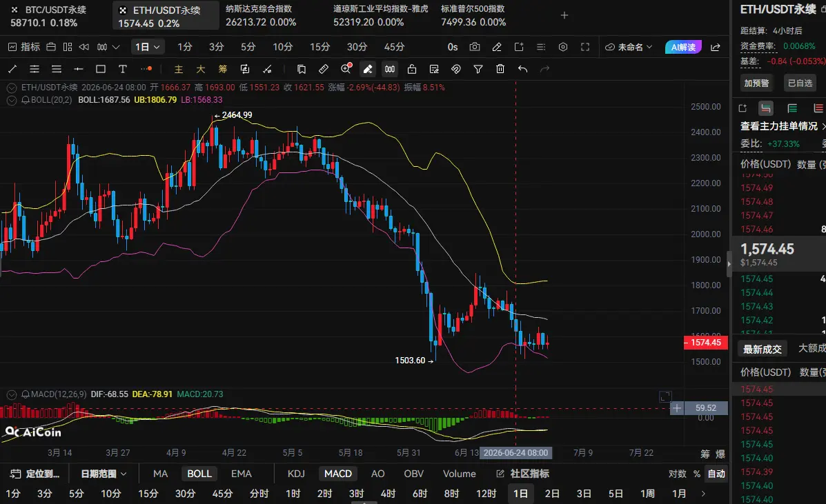Select the text annotation tool
This screenshot has width=826, height=504.
123,69
